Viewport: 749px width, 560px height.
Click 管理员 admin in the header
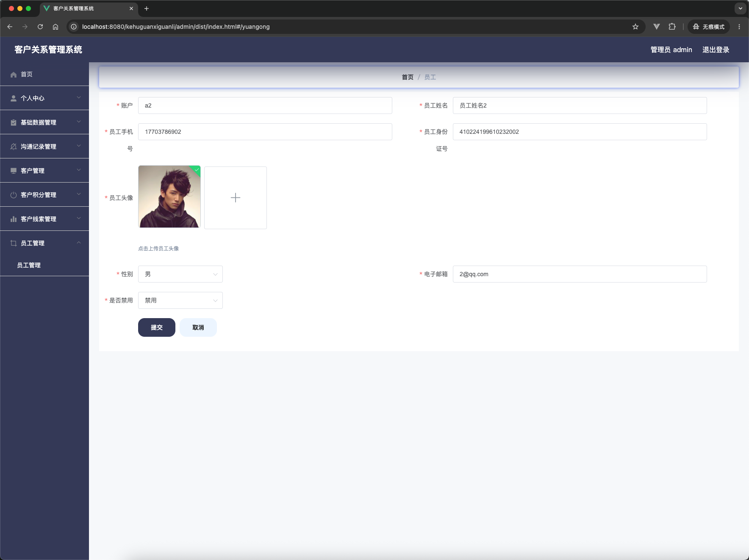(671, 50)
